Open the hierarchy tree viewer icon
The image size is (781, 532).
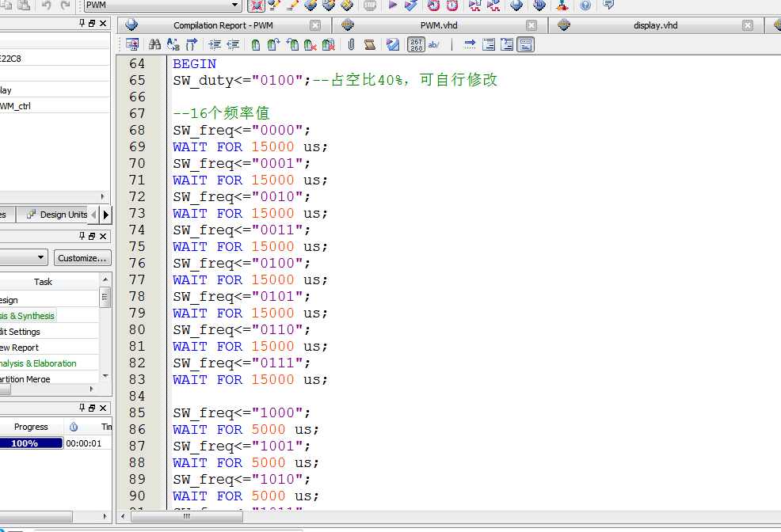tap(562, 6)
